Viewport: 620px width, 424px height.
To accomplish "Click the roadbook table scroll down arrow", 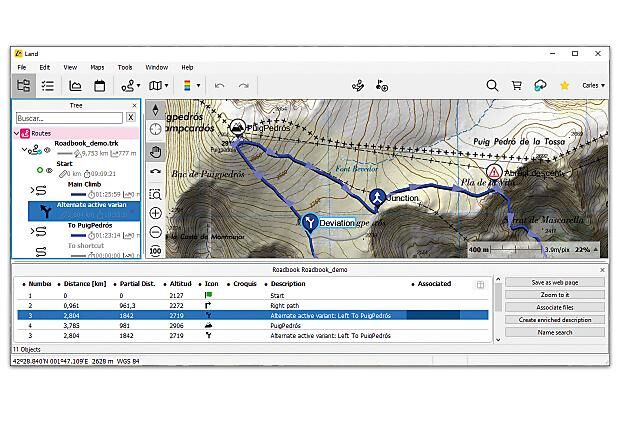I will [x=498, y=339].
